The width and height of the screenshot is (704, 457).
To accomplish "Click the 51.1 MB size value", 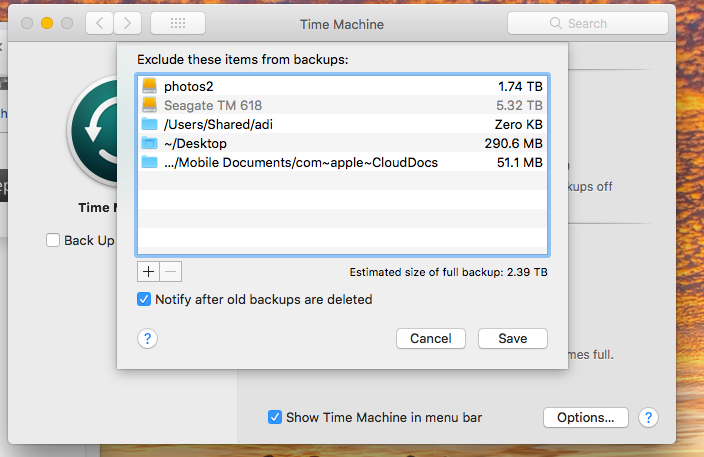I will pos(519,163).
